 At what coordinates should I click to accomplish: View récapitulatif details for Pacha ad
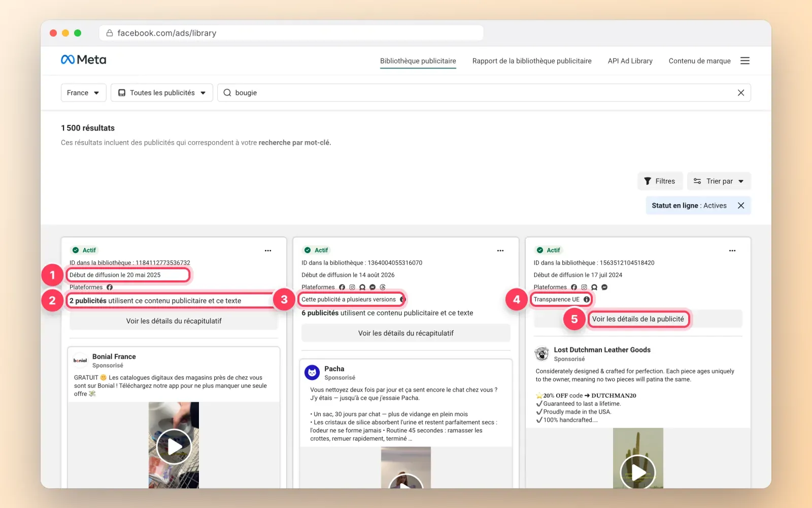pyautogui.click(x=405, y=333)
